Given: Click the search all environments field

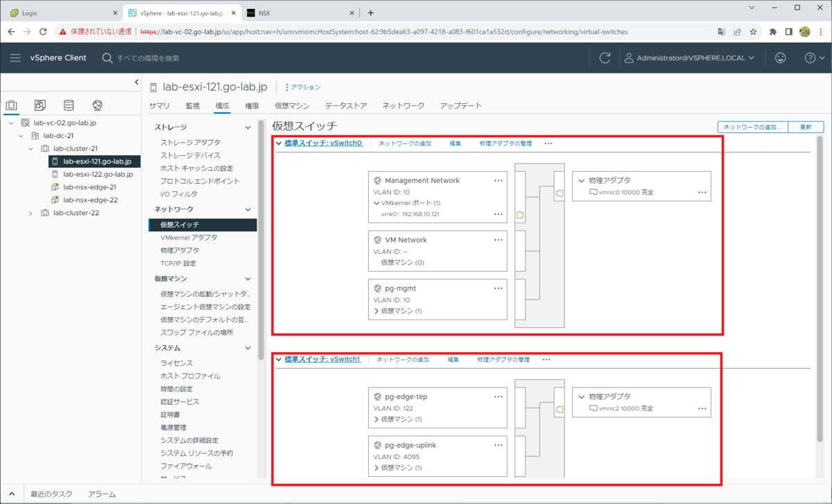Looking at the screenshot, I should click(148, 58).
